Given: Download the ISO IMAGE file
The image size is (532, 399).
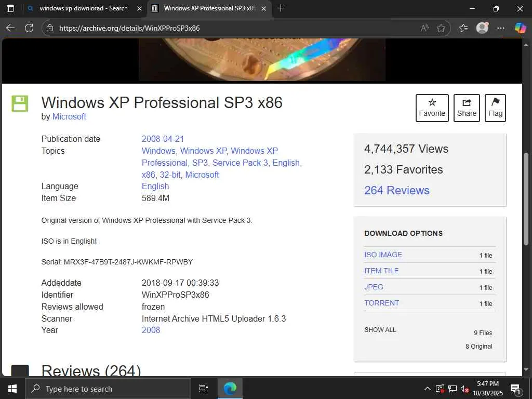Looking at the screenshot, I should [383, 255].
